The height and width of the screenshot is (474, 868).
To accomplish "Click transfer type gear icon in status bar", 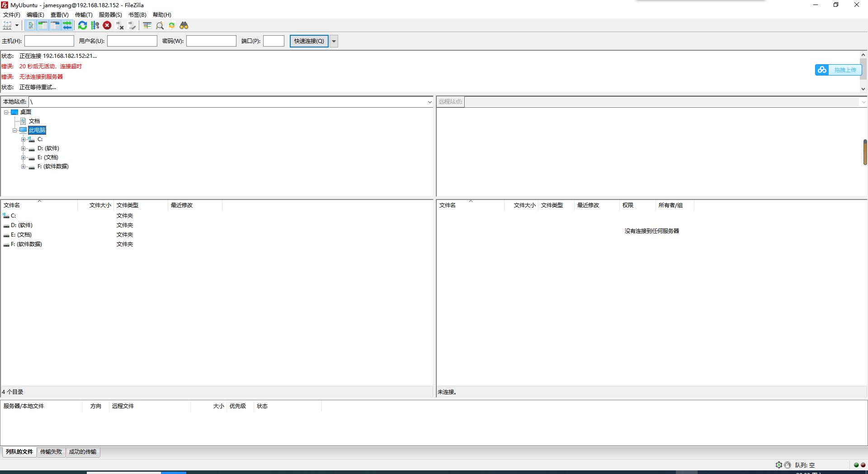I will pyautogui.click(x=779, y=465).
